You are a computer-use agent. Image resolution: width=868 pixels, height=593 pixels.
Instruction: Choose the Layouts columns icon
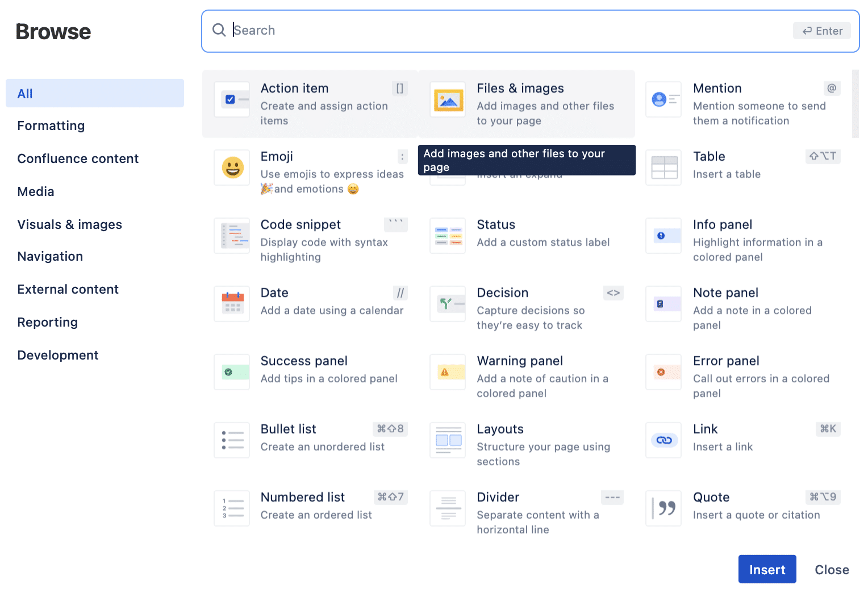(x=448, y=440)
